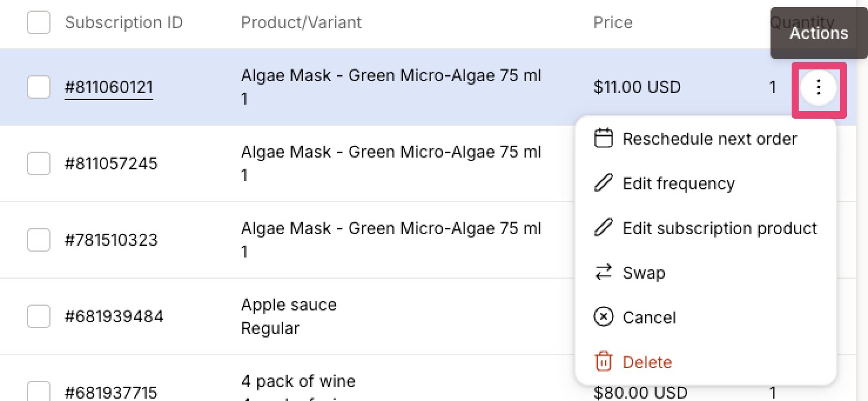Click the red trash can icon
Image resolution: width=868 pixels, height=401 pixels.
point(604,362)
